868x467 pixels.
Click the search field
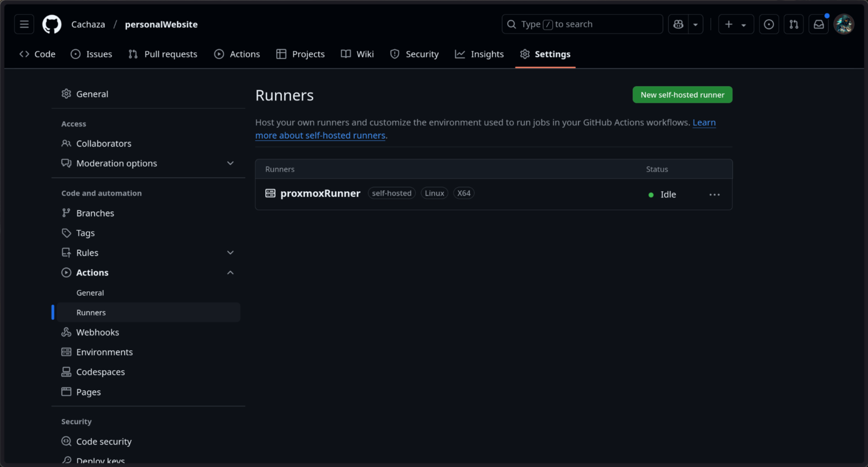pos(582,24)
